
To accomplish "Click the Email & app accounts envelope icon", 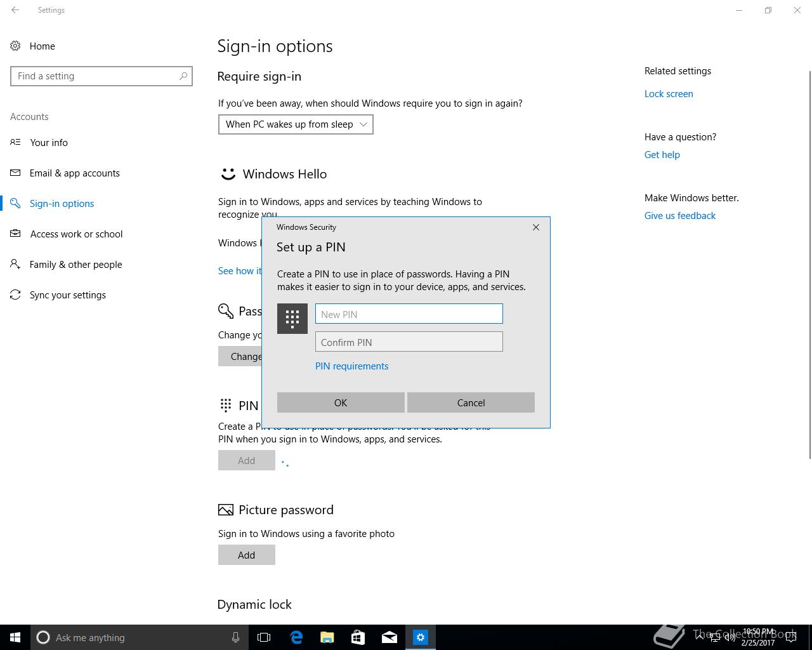I will [x=15, y=173].
